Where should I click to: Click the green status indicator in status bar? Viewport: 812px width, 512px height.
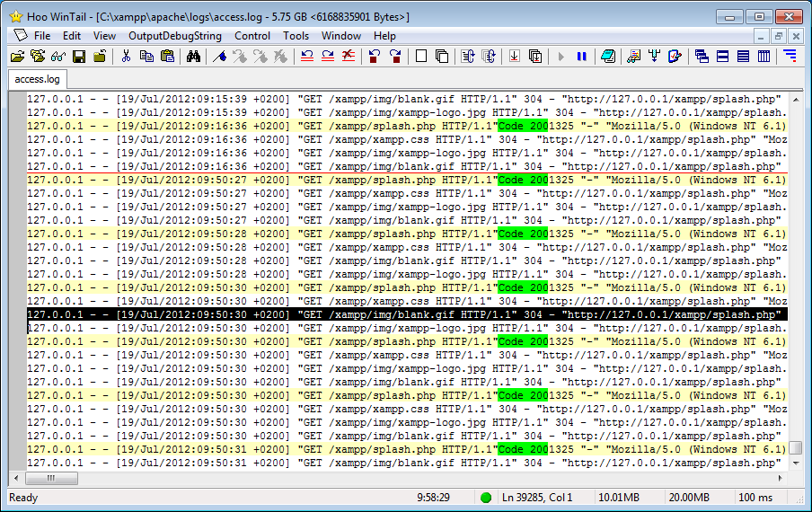point(486,498)
